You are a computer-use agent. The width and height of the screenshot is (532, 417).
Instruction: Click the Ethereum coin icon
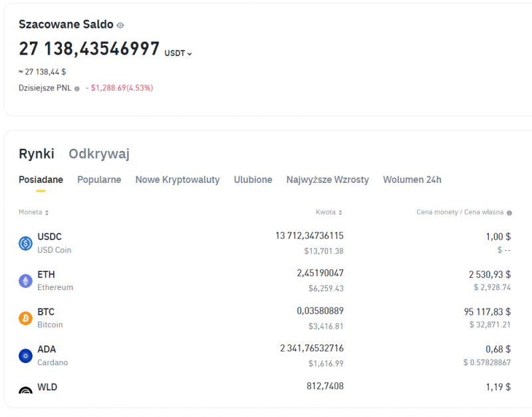pyautogui.click(x=25, y=281)
